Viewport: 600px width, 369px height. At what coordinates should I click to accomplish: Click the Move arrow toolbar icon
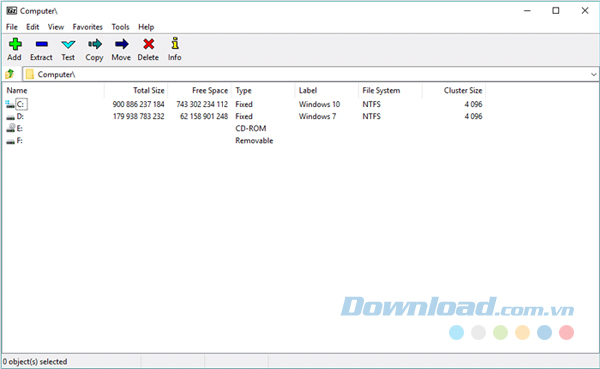(x=121, y=44)
